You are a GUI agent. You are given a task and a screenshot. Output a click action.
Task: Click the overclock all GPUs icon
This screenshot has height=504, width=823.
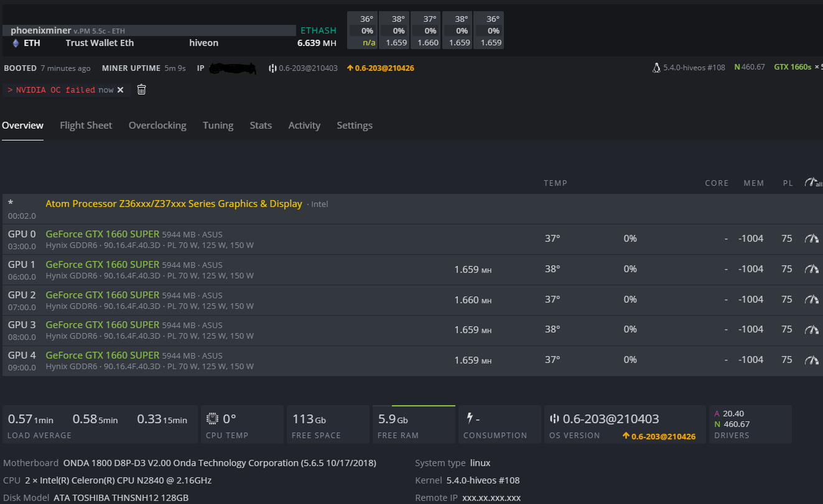coord(812,183)
